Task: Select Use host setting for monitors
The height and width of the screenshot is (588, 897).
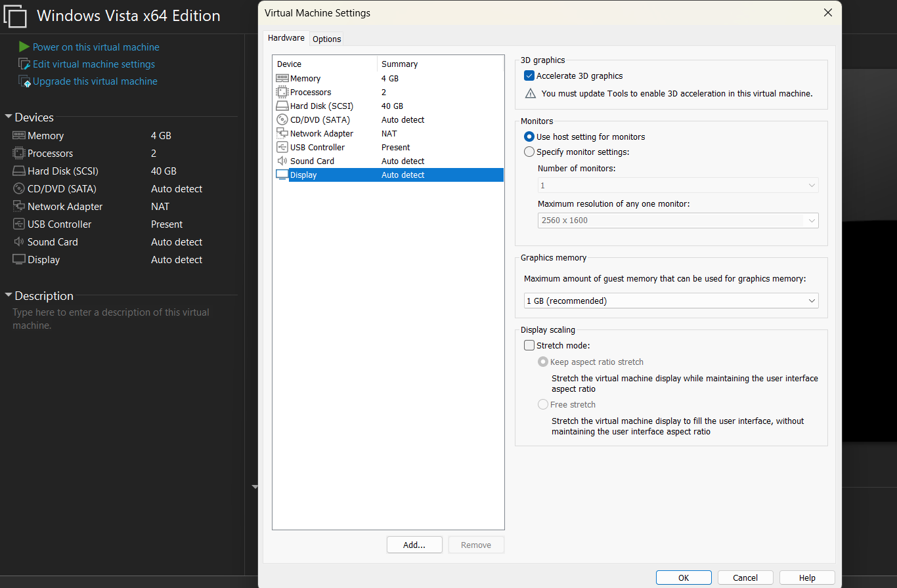Action: click(529, 136)
